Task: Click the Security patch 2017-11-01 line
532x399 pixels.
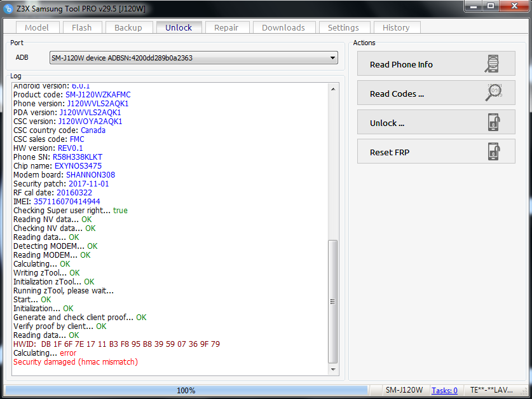Action: pyautogui.click(x=61, y=184)
